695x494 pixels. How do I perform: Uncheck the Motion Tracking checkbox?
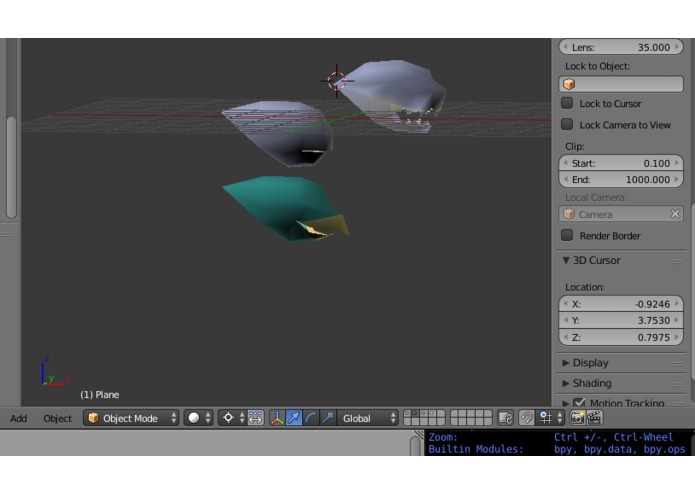point(579,403)
